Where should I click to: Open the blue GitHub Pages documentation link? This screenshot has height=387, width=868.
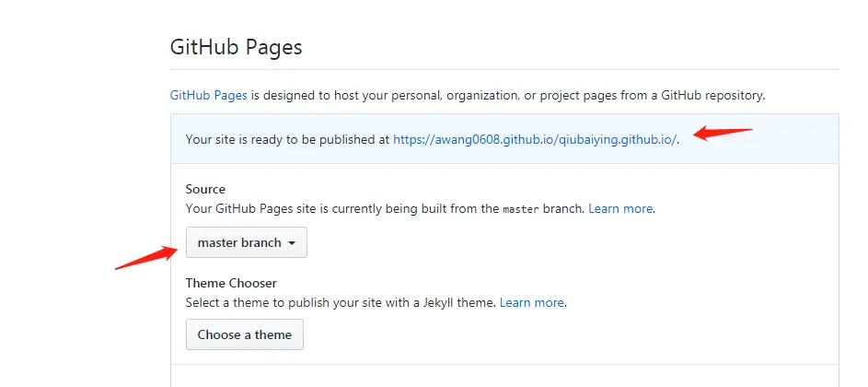point(208,95)
